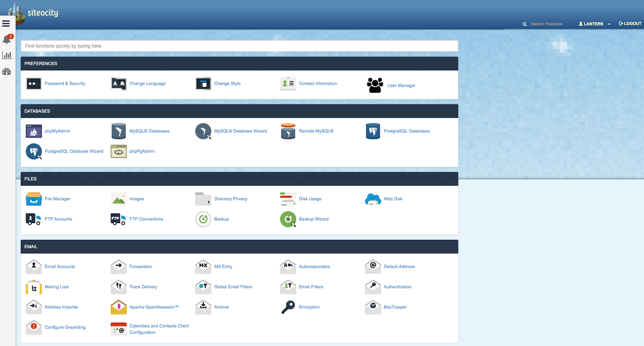Open notifications bell with badge

coord(7,39)
